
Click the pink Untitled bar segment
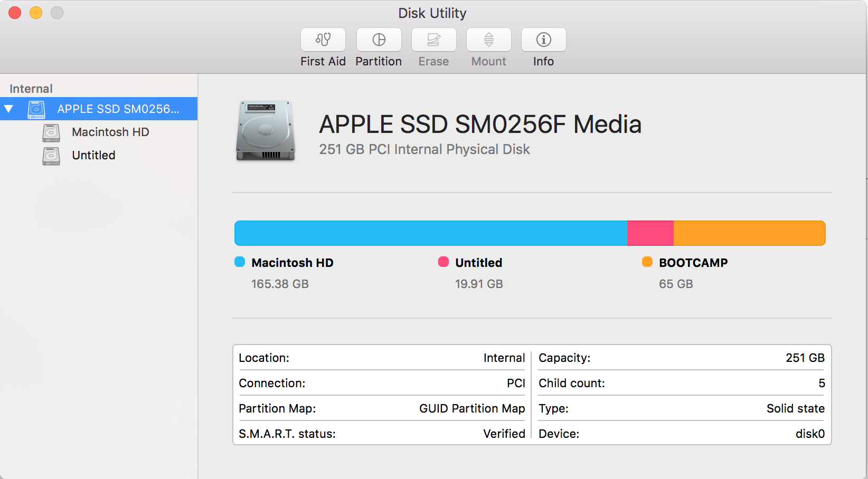click(x=650, y=233)
